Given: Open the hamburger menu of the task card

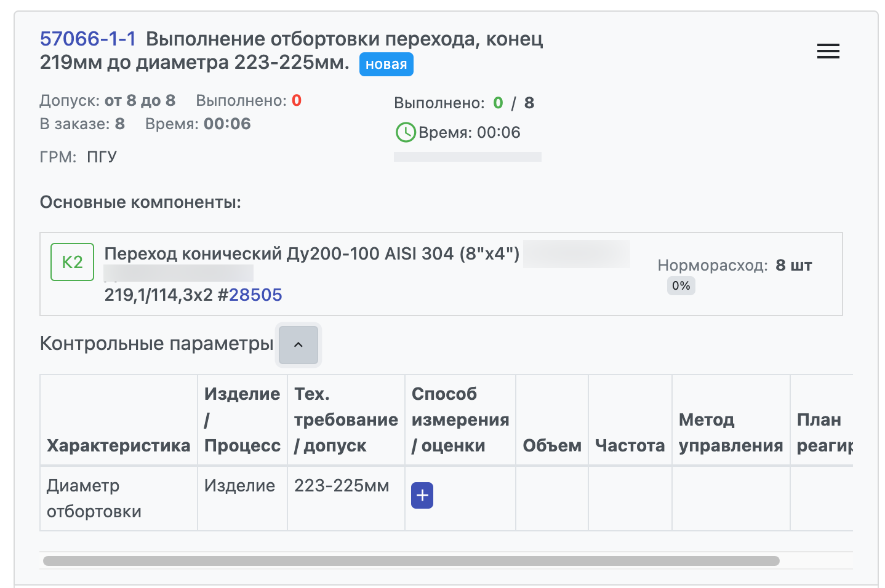Looking at the screenshot, I should tap(828, 51).
